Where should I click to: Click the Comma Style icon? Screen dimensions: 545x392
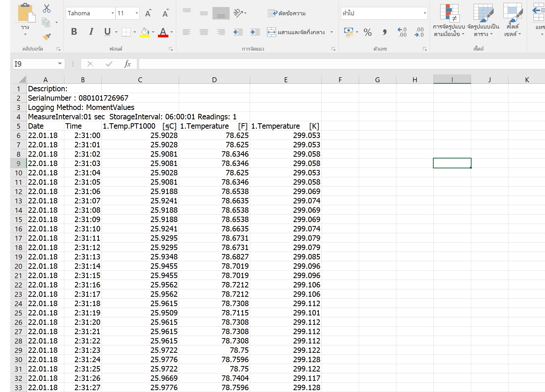[x=384, y=32]
